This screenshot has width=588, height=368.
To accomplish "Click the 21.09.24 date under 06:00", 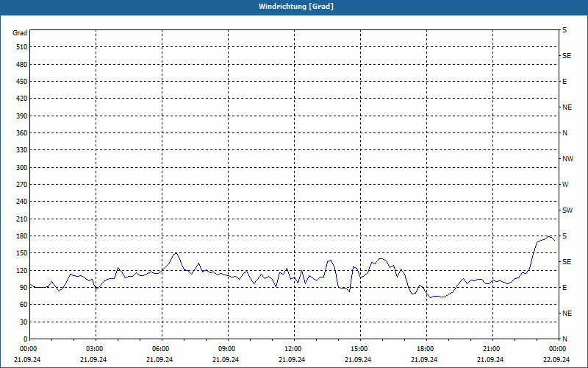I will 159,360.
